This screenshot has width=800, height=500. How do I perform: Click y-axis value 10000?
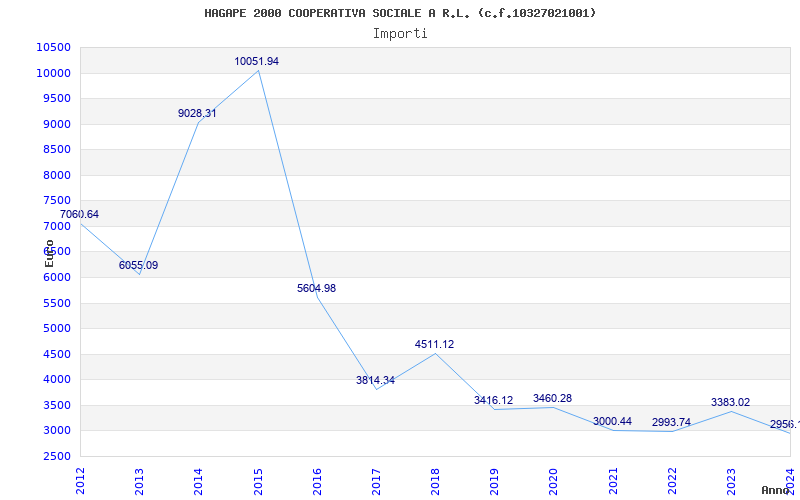pyautogui.click(x=54, y=73)
